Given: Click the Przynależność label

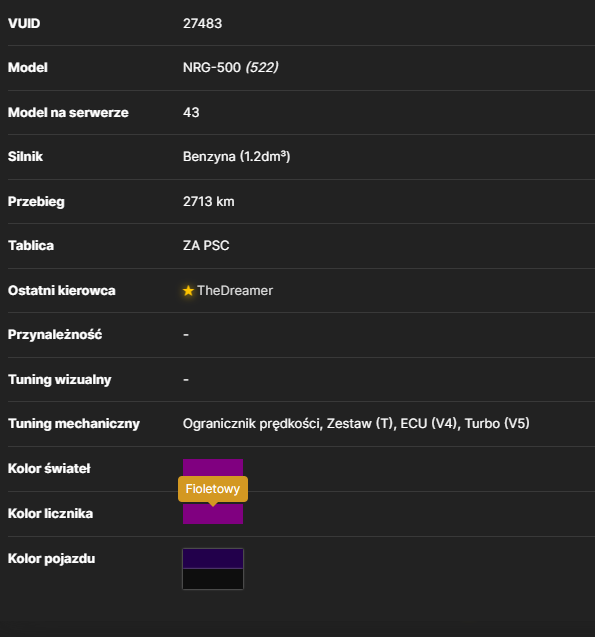Looking at the screenshot, I should pyautogui.click(x=55, y=335).
